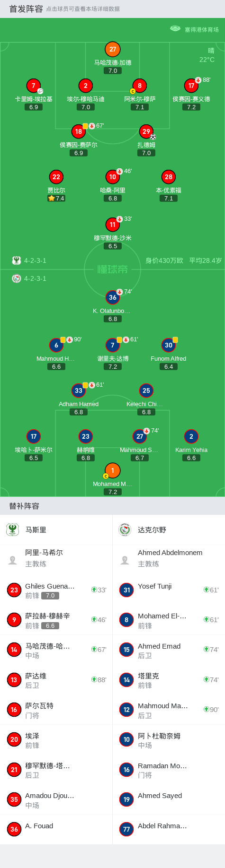The image size is (225, 868).
Task: Open player 7 卡里姆-埃拉基 stats
Action: click(x=34, y=86)
